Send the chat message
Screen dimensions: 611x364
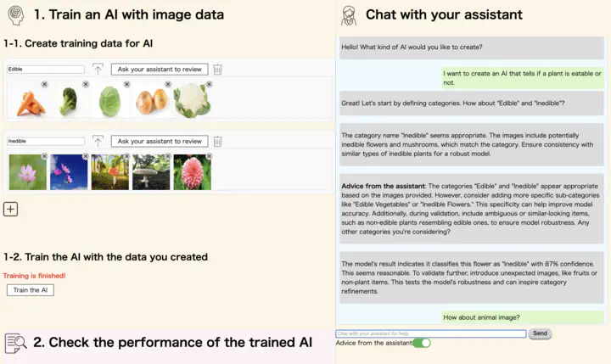tap(540, 333)
